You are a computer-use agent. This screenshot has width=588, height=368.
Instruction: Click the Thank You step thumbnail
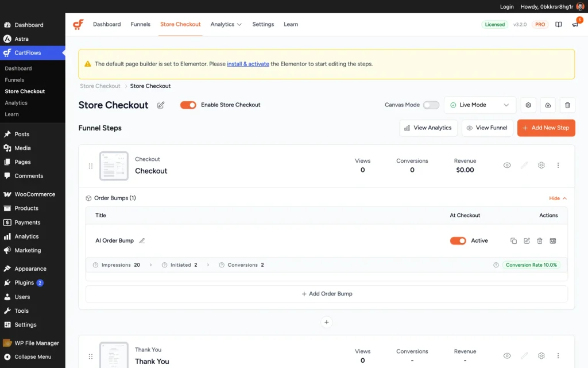[x=114, y=355]
